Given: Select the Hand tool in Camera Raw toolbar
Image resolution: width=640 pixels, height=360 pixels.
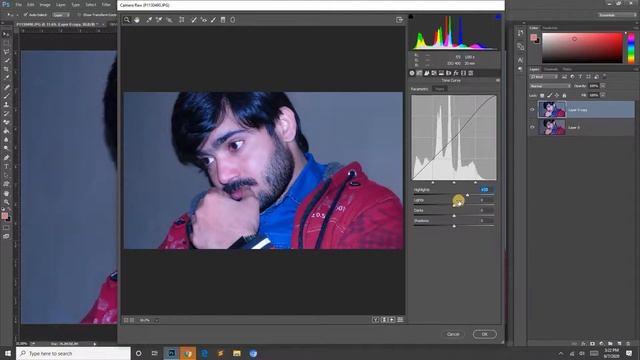Looking at the screenshot, I should point(137,20).
